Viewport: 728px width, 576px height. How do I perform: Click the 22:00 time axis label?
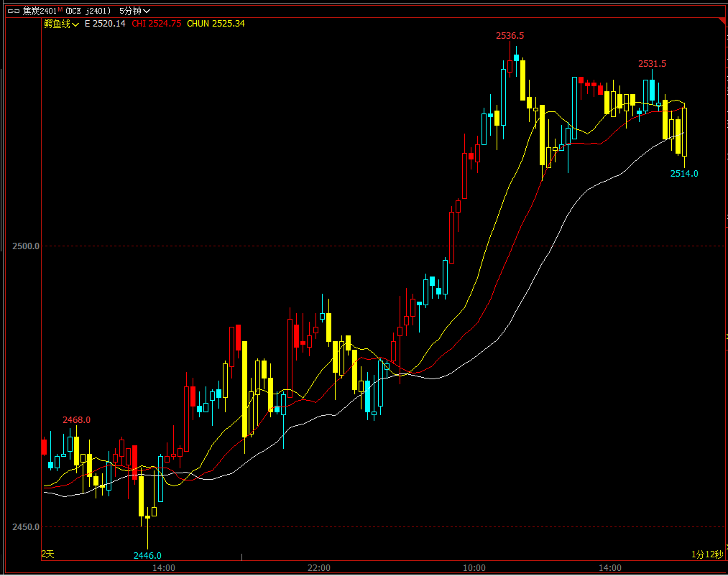(318, 568)
